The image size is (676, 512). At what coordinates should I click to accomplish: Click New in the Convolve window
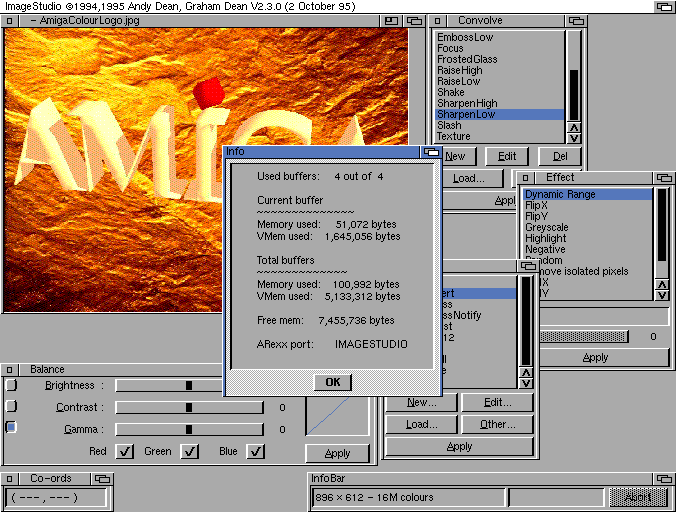(x=459, y=156)
